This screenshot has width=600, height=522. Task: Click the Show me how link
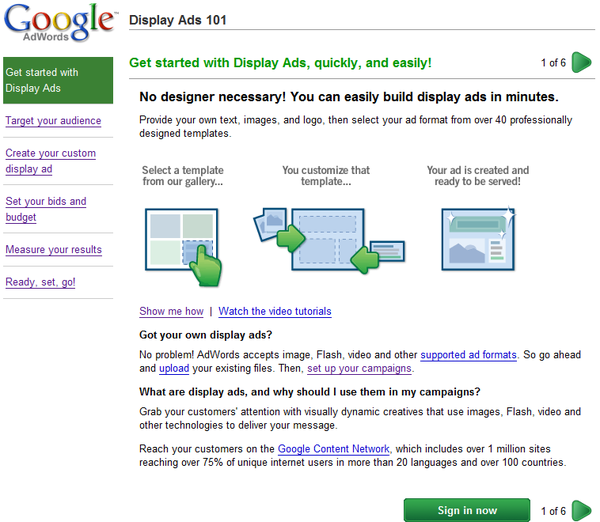click(171, 311)
